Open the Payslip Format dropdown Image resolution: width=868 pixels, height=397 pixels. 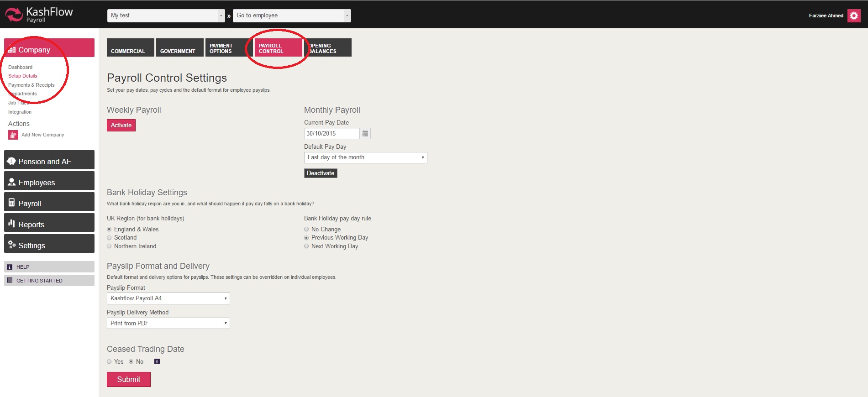(x=168, y=298)
